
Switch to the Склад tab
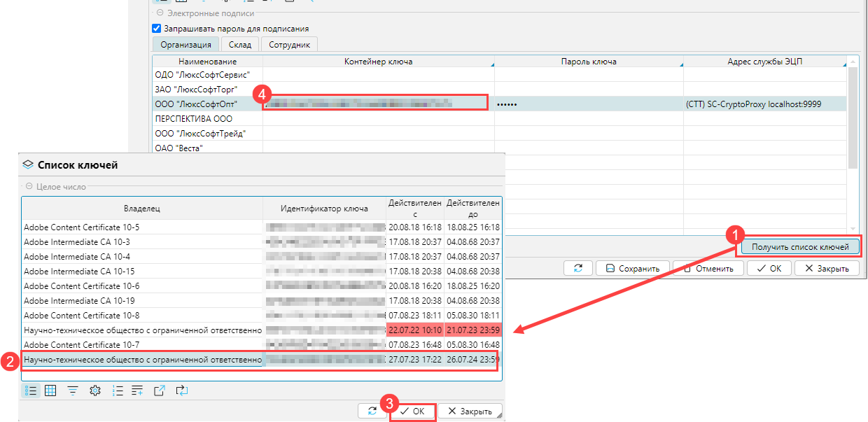(x=240, y=43)
